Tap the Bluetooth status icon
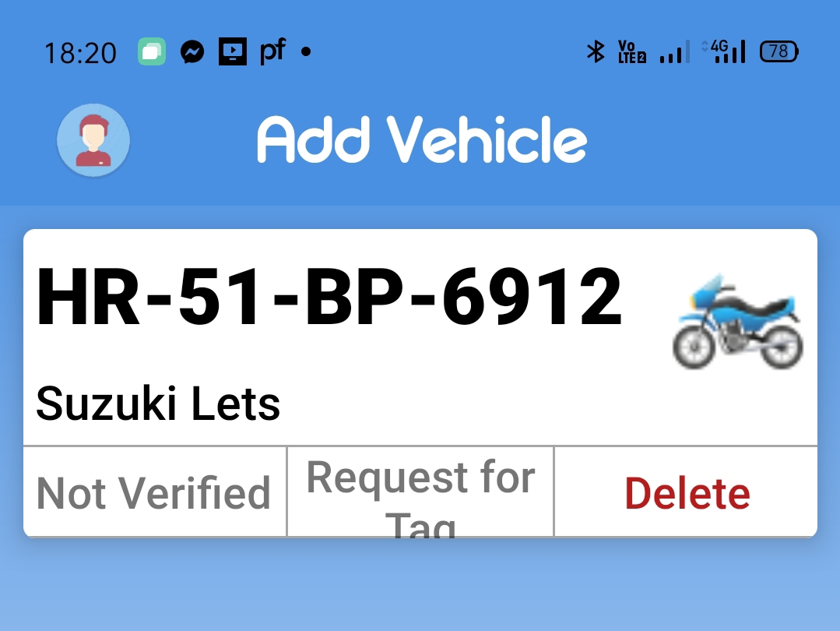840x631 pixels. [596, 51]
